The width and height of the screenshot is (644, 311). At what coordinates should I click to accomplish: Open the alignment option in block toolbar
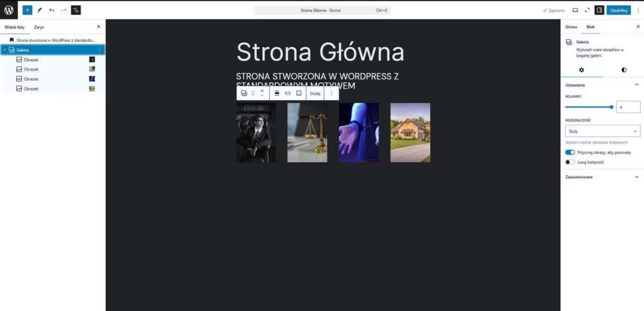277,93
